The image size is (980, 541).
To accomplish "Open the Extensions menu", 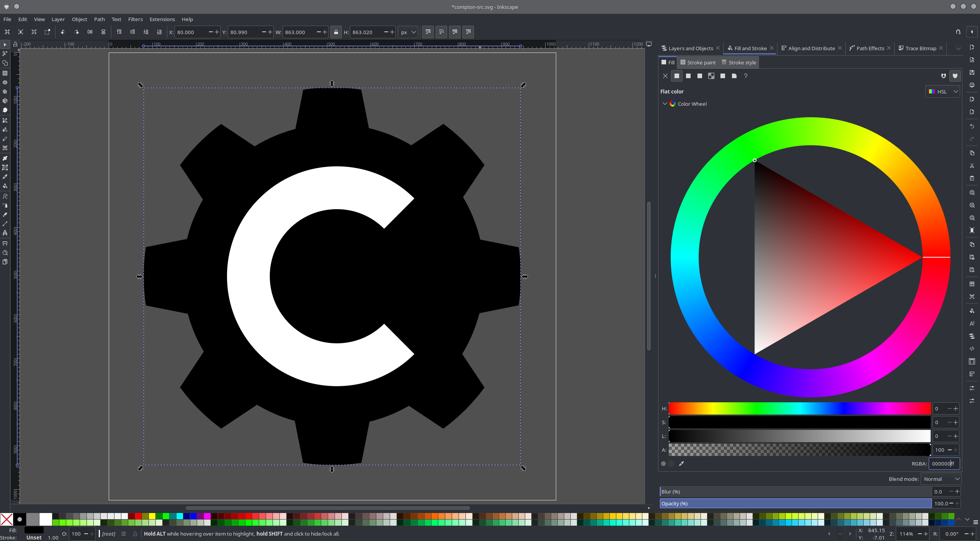I will pyautogui.click(x=162, y=19).
